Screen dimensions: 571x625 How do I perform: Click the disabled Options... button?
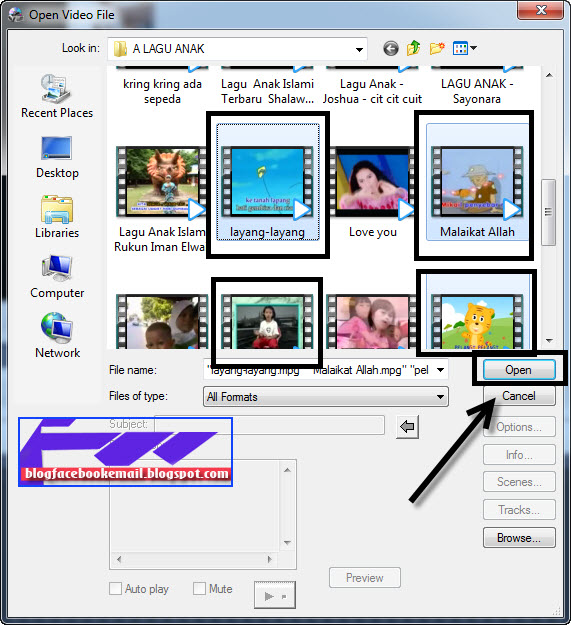(519, 427)
